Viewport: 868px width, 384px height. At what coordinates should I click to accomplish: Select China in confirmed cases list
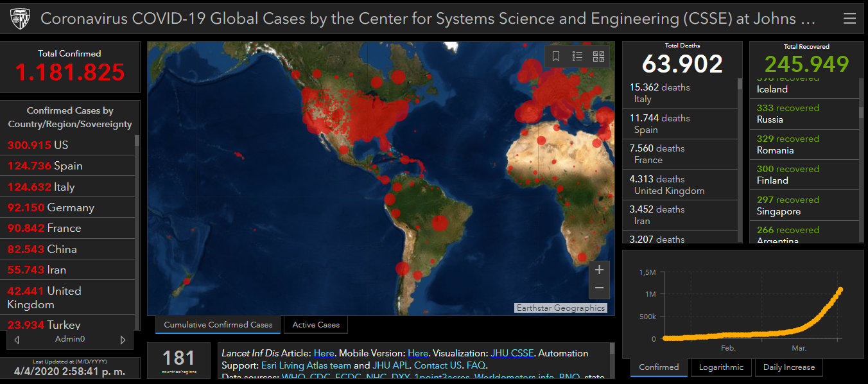point(67,249)
